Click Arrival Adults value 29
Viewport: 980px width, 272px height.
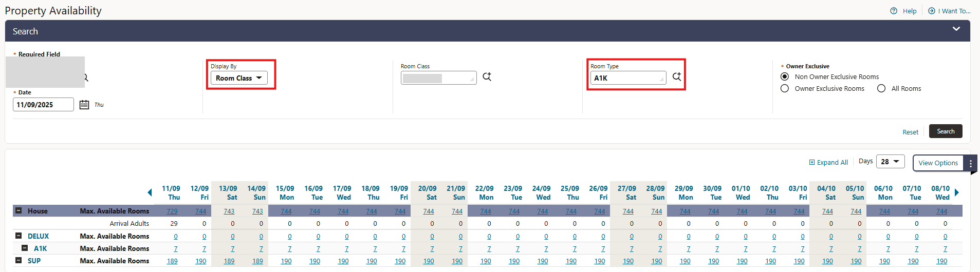pyautogui.click(x=174, y=224)
